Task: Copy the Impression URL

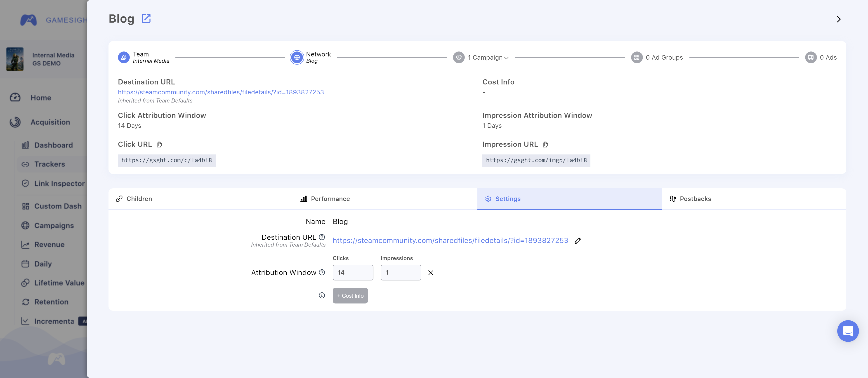Action: (545, 144)
